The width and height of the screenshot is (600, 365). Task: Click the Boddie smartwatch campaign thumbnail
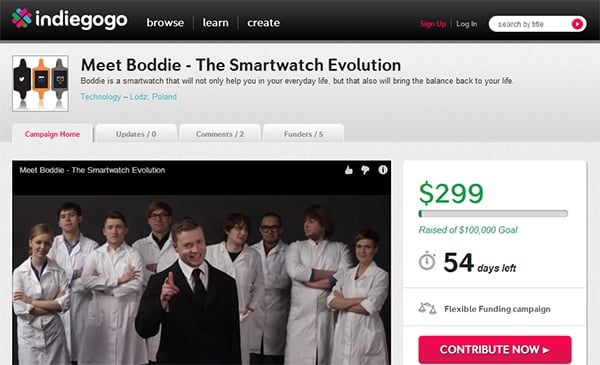pos(41,83)
